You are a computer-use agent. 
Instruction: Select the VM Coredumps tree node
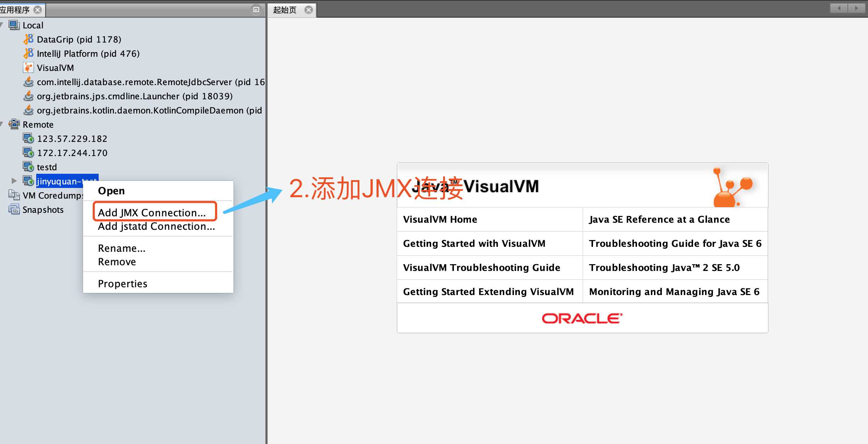coord(53,195)
